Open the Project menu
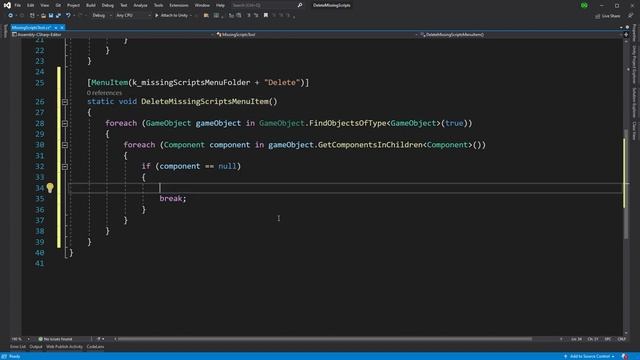Screen dimensions: 640x360 73,5
